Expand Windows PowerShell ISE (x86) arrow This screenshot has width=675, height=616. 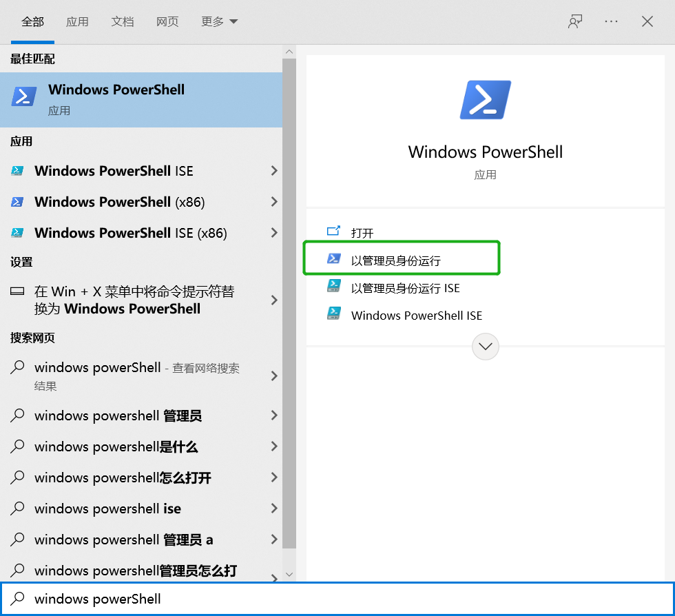point(274,233)
